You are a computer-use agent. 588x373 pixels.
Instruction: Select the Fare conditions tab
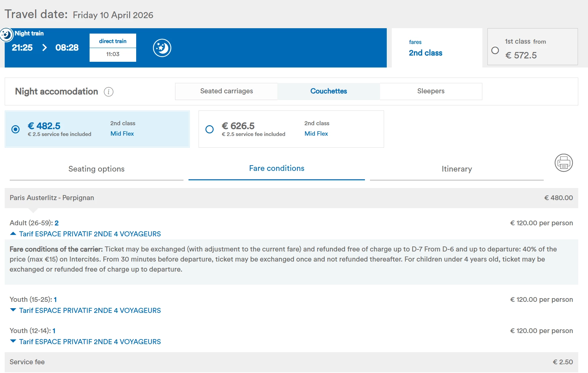276,169
